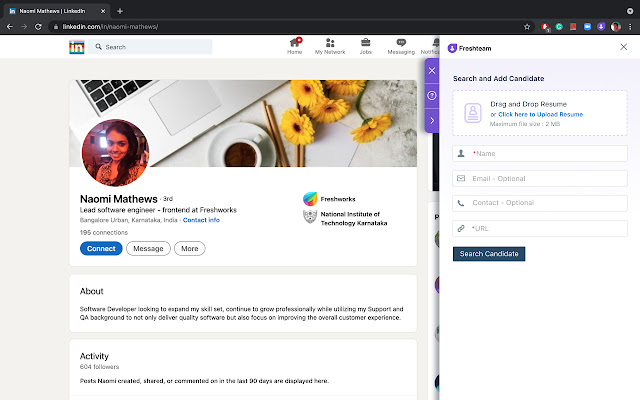Click the Grammarly extension icon
Image resolution: width=640 pixels, height=400 pixels.
559,27
